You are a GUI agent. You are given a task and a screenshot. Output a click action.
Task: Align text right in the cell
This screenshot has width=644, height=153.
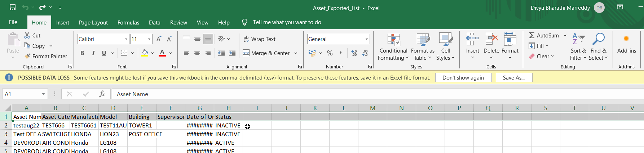(x=208, y=53)
